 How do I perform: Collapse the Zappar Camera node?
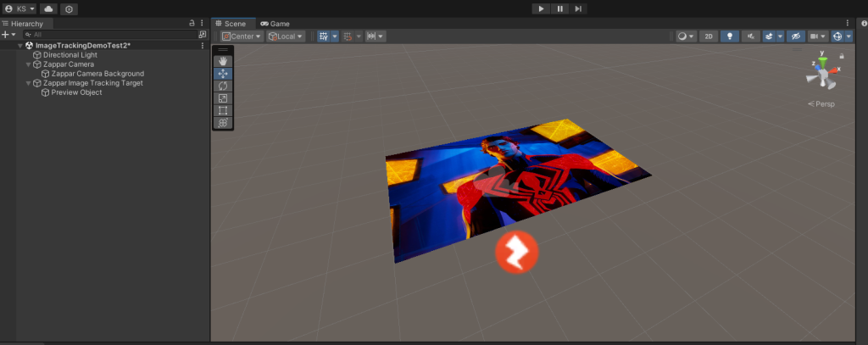click(29, 64)
